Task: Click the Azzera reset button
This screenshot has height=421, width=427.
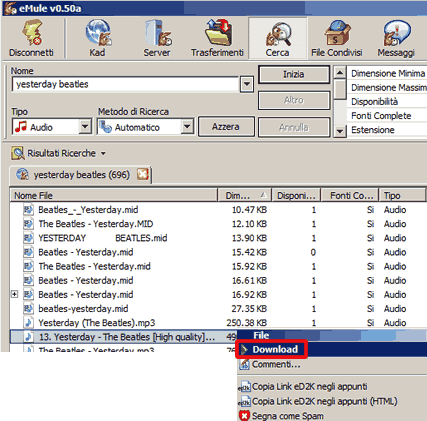Action: pyautogui.click(x=226, y=127)
